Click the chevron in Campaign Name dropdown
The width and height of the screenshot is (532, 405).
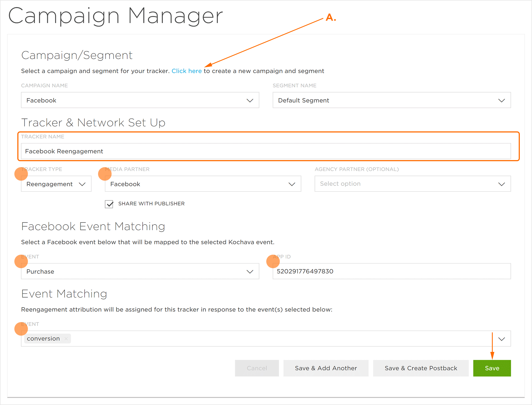[250, 101]
